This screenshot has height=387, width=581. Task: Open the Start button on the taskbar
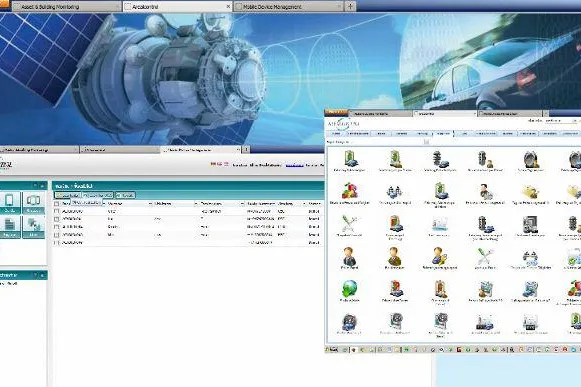point(332,350)
